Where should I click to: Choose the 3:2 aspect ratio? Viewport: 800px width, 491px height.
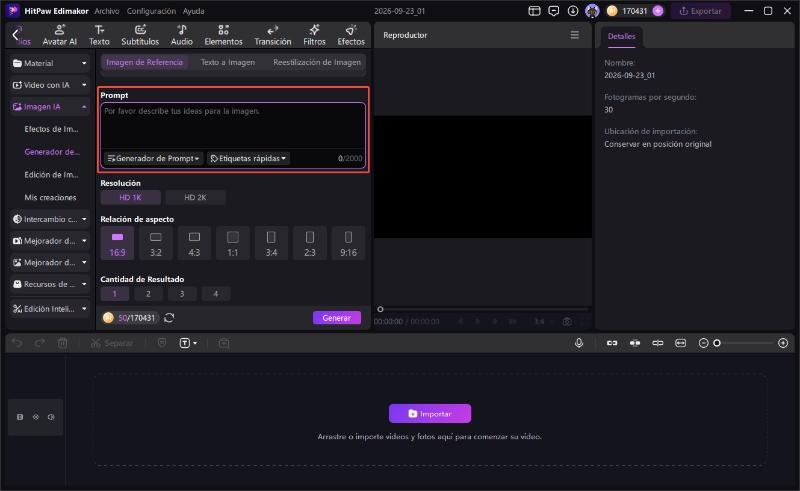[156, 243]
